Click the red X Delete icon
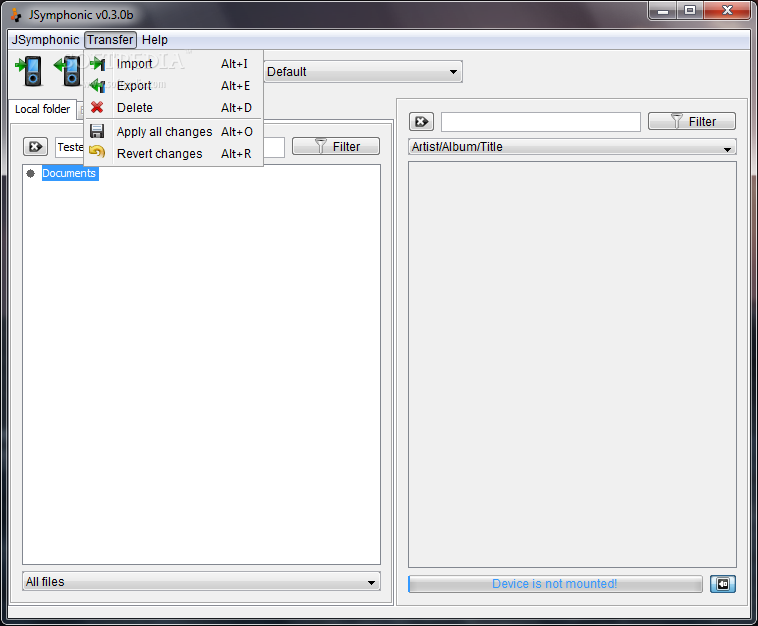Image resolution: width=758 pixels, height=626 pixels. [97, 107]
